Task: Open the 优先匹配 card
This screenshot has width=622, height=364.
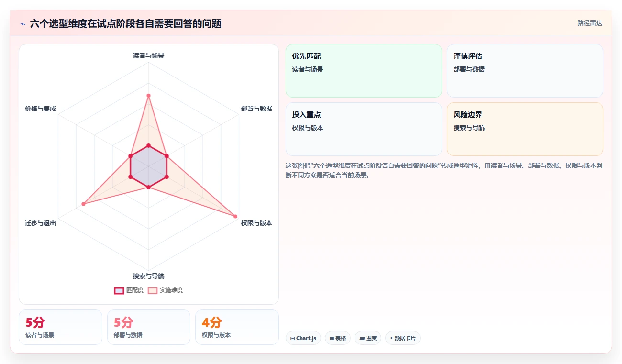Action: pyautogui.click(x=364, y=71)
